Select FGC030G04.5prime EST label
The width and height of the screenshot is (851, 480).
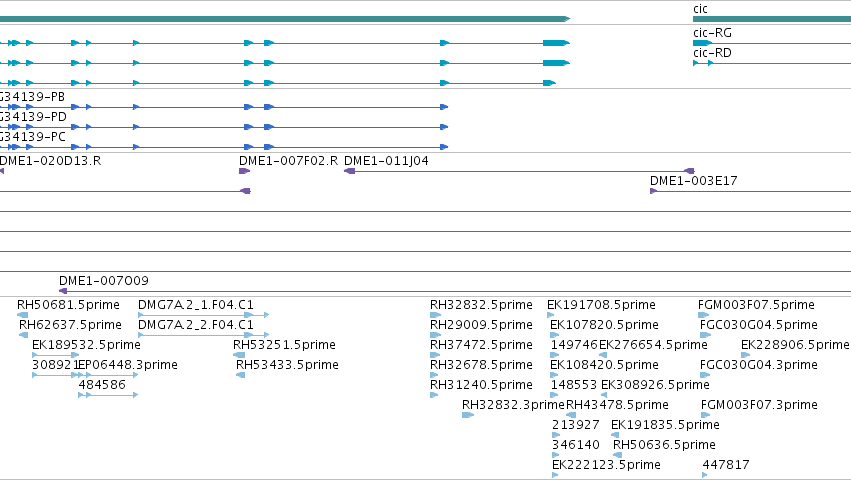tap(759, 325)
